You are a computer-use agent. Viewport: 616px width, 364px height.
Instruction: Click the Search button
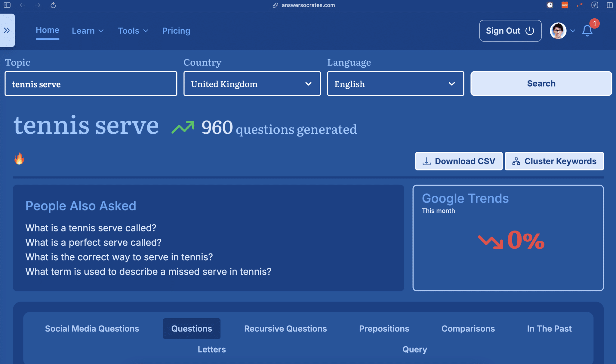[541, 84]
